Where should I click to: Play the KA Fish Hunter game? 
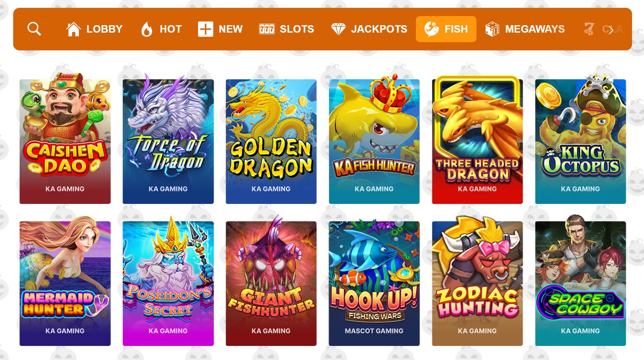point(374,139)
